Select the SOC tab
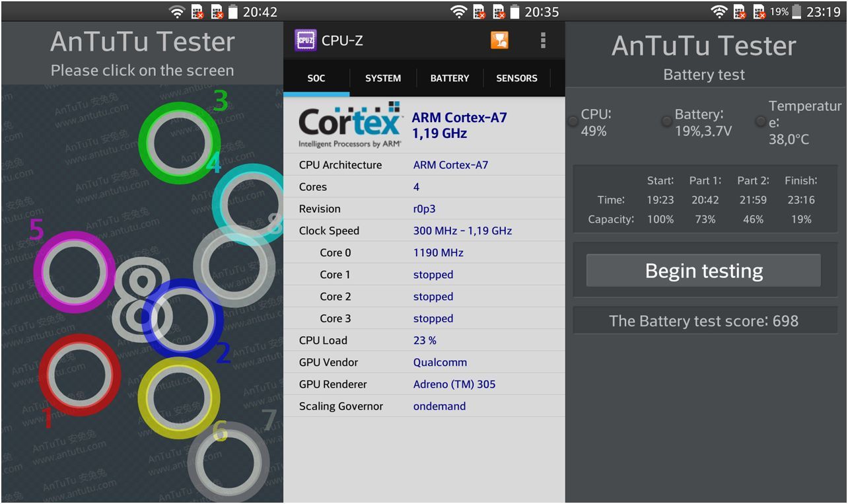 coord(316,78)
